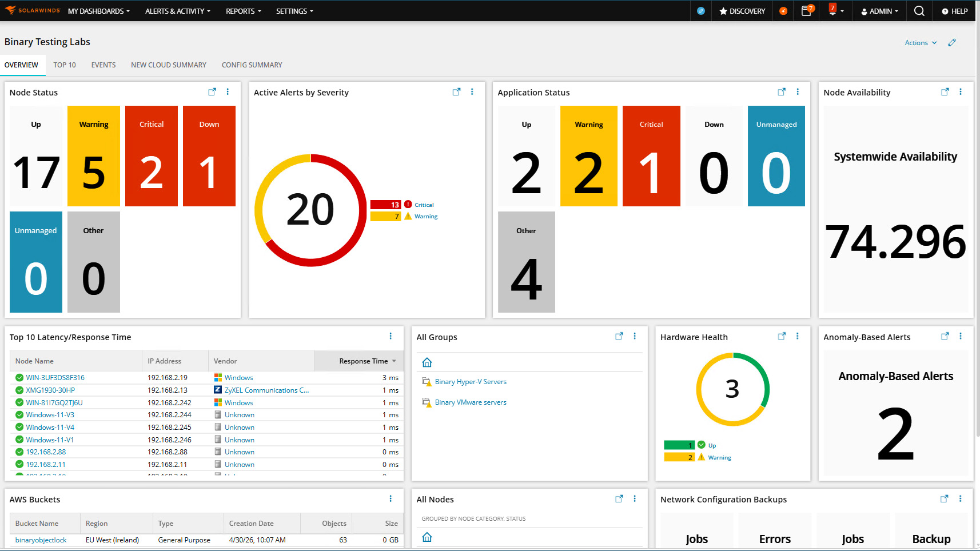Open Active Alerts by Severity pop-out icon

click(x=456, y=92)
